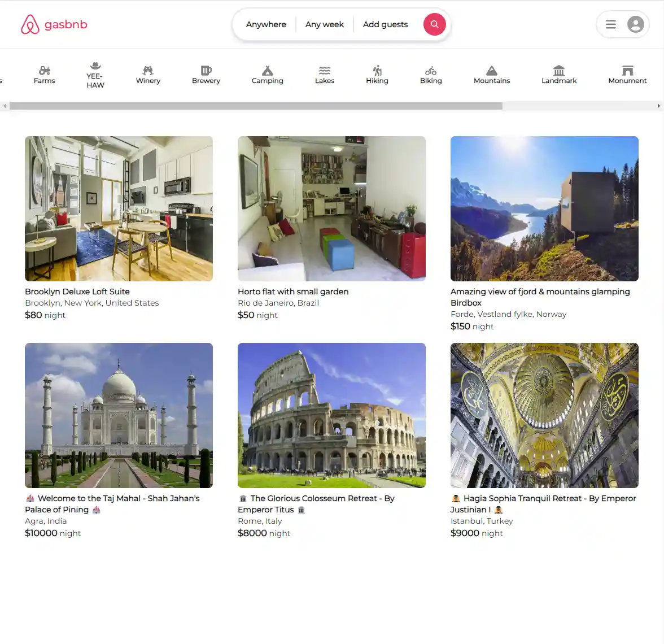Select the Mountains peak icon
This screenshot has width=664, height=644.
[492, 70]
